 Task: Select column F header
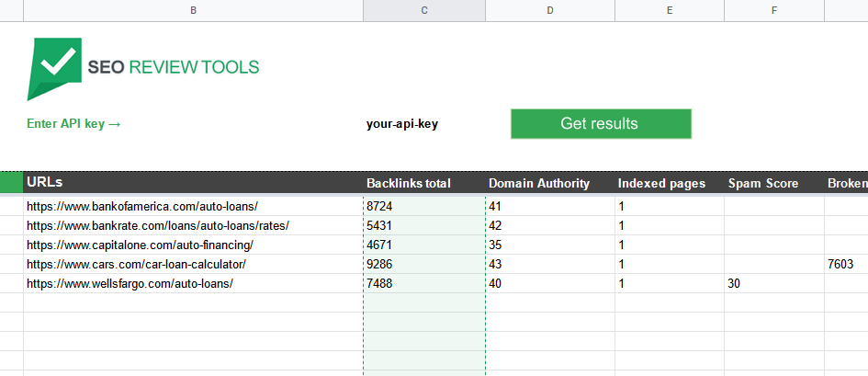[774, 10]
